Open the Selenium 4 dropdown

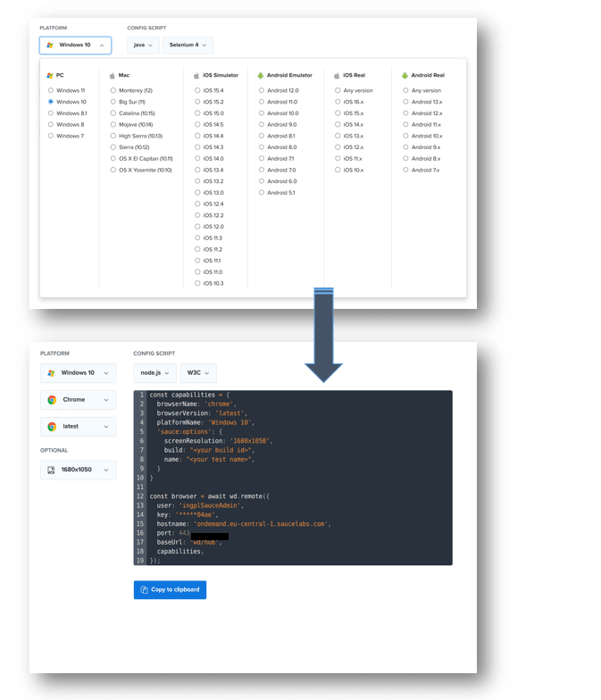pyautogui.click(x=188, y=45)
